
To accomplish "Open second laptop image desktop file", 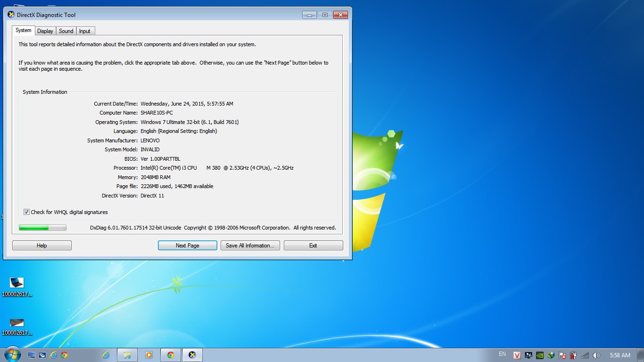I will 17,327.
